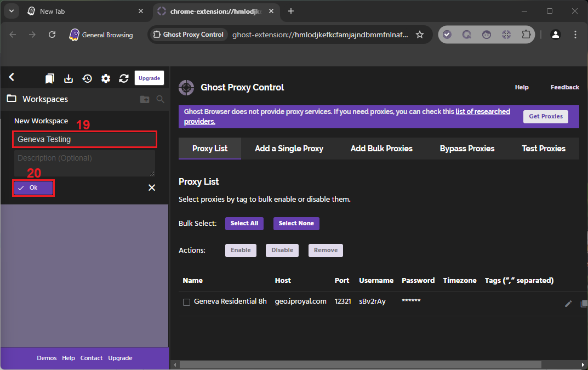Switch to the Add Bulk Proxies tab

click(x=381, y=149)
